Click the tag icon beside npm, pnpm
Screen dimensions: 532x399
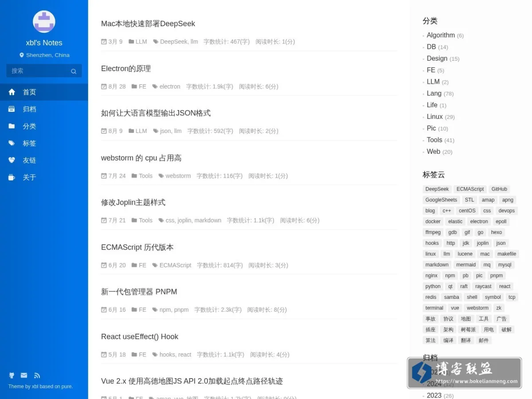click(x=155, y=310)
